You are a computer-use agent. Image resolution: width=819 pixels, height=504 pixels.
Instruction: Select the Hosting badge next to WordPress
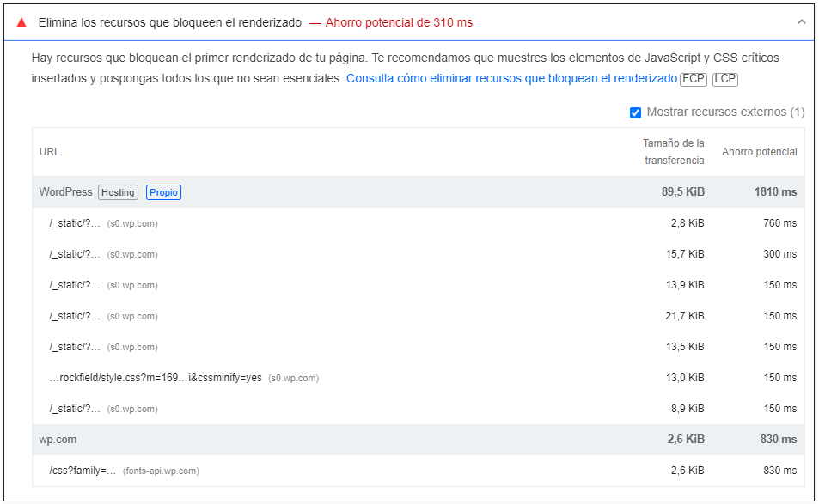[x=118, y=192]
